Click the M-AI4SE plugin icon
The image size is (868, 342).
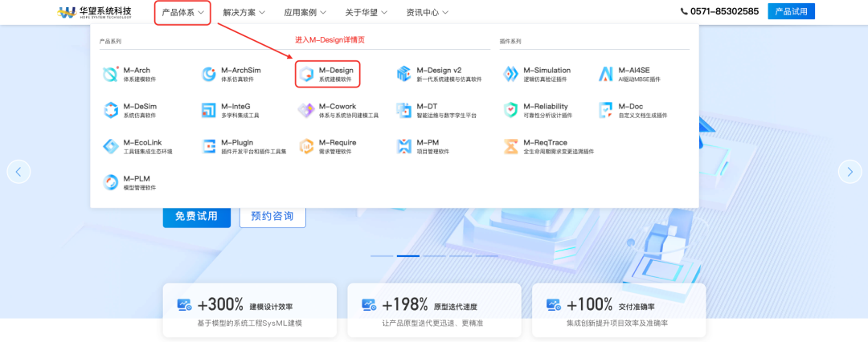tap(606, 74)
